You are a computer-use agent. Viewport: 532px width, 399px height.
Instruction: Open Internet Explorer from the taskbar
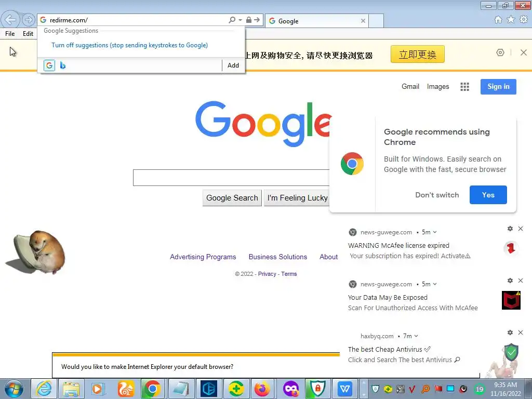click(x=44, y=389)
